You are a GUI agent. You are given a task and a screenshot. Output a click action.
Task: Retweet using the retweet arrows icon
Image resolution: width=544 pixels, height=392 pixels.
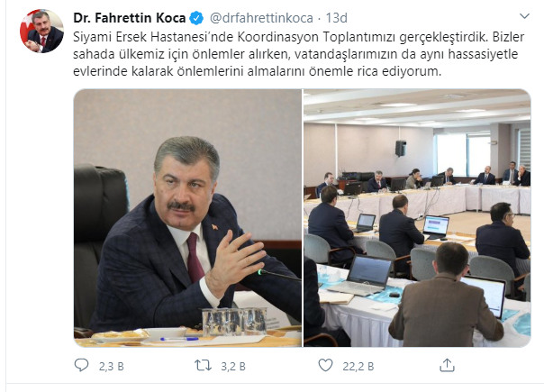coord(203,366)
